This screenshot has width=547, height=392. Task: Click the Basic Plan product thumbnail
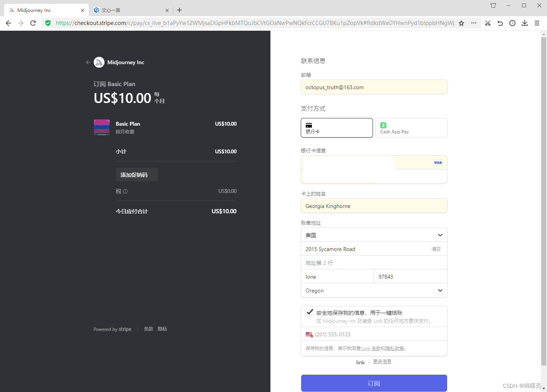coord(102,127)
